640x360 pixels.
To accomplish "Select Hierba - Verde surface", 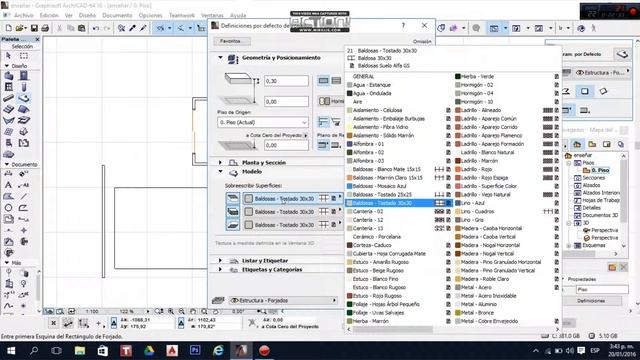I will click(x=477, y=76).
